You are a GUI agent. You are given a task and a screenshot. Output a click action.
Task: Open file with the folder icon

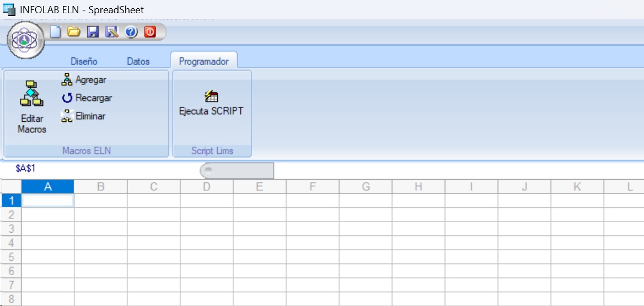(x=73, y=32)
